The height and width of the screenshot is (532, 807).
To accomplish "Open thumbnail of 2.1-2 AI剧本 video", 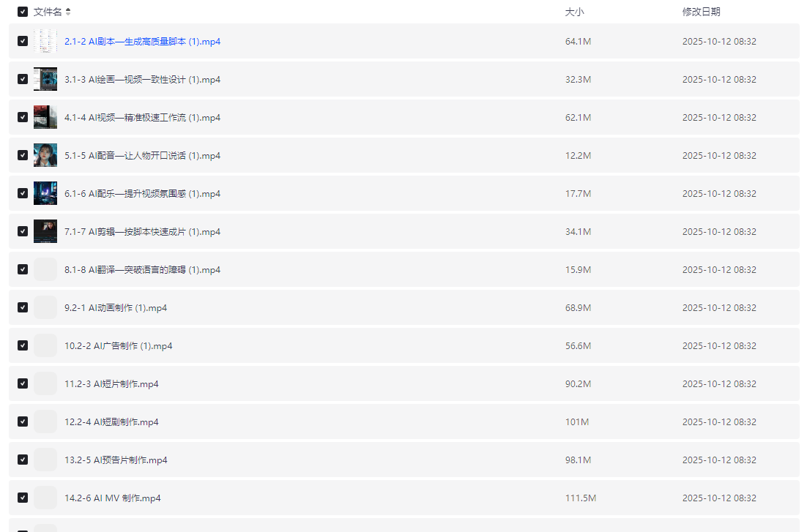I will 45,41.
